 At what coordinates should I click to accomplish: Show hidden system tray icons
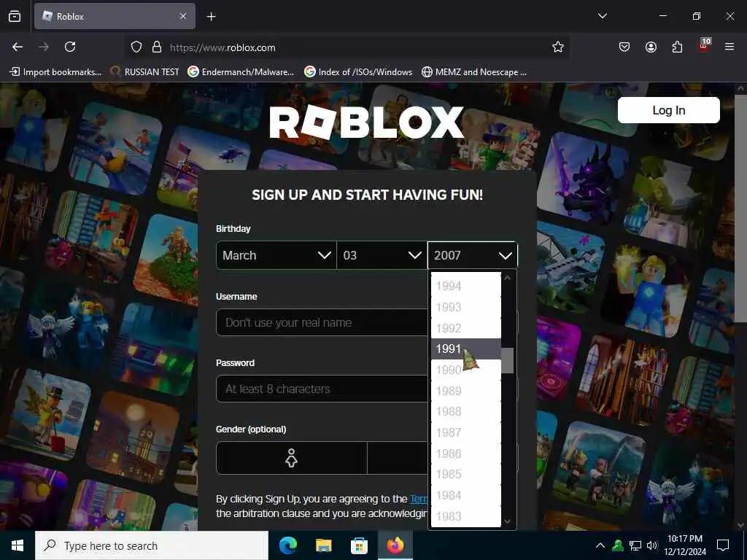click(x=600, y=545)
